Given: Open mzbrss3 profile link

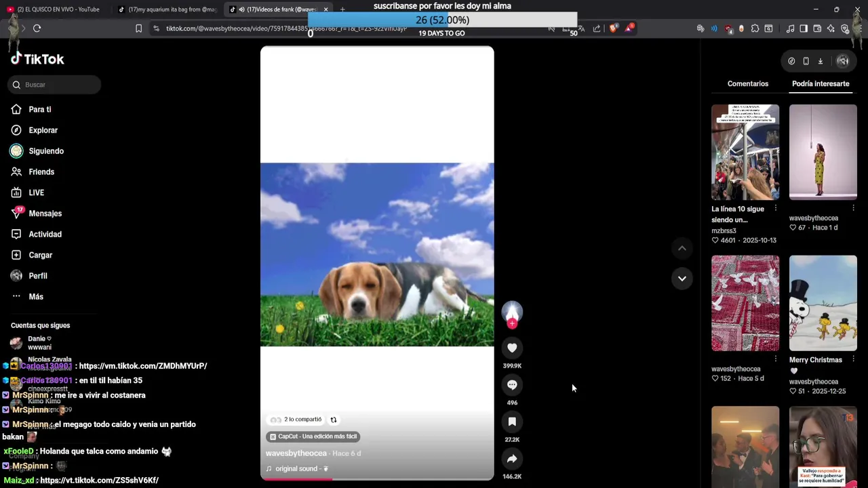Looking at the screenshot, I should (x=724, y=231).
